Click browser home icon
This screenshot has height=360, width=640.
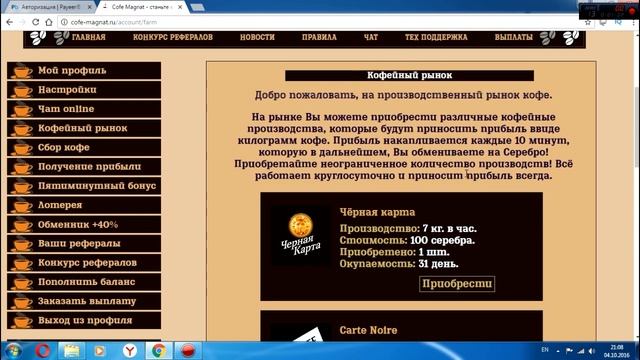tap(49, 22)
